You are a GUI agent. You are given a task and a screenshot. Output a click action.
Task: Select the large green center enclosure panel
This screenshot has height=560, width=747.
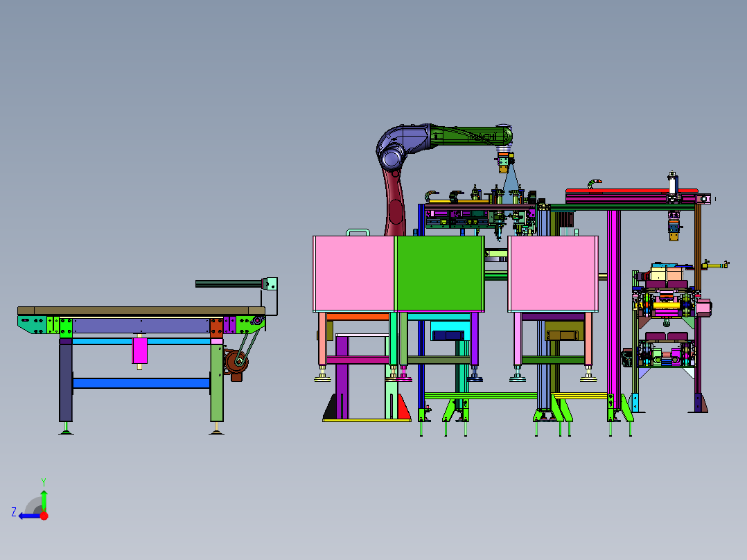pyautogui.click(x=440, y=274)
